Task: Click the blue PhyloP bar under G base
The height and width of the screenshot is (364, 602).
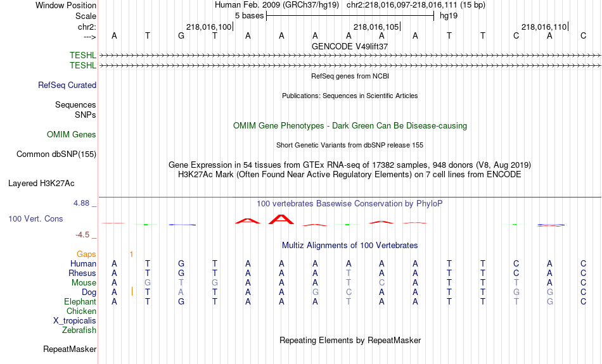Action: pos(183,225)
